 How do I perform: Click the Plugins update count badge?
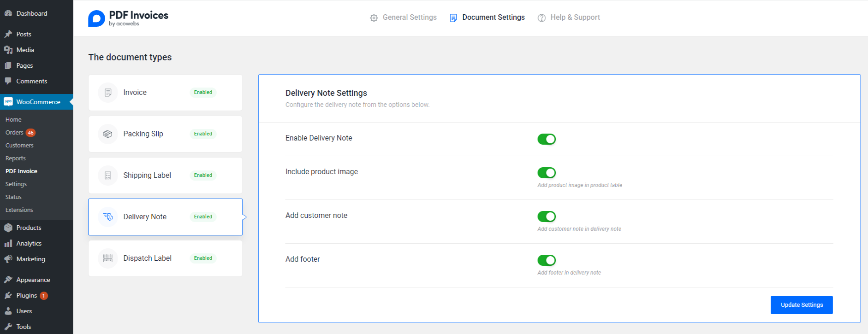click(x=44, y=296)
